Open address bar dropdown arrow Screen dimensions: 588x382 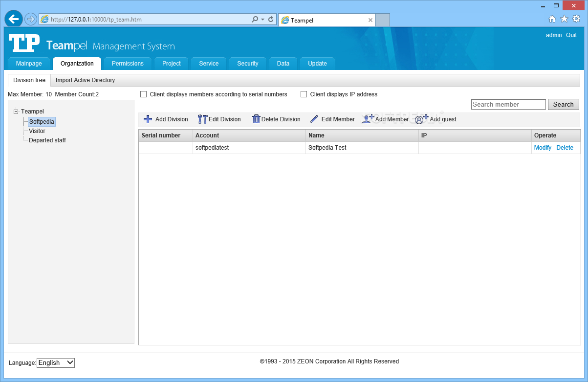point(263,20)
